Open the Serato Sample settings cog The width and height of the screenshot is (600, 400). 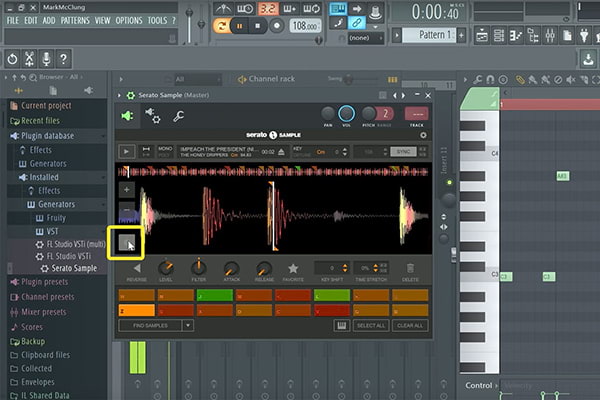pyautogui.click(x=423, y=135)
